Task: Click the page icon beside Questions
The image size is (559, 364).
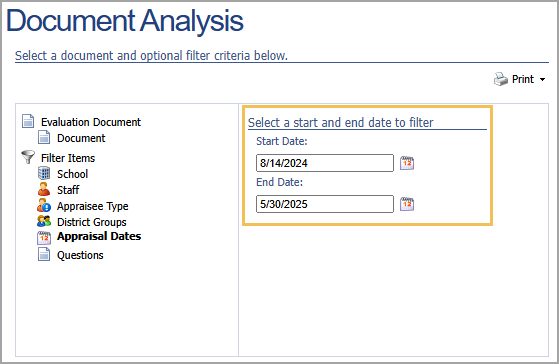Action: [x=44, y=254]
